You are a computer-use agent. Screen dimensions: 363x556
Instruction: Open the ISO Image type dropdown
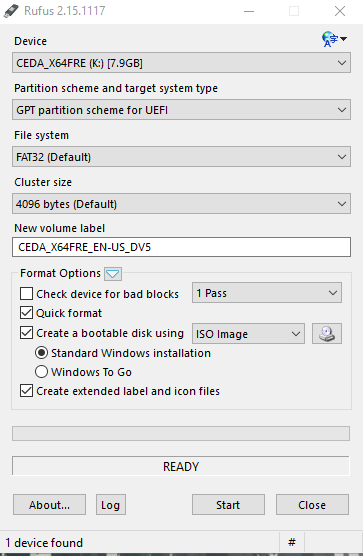click(248, 333)
